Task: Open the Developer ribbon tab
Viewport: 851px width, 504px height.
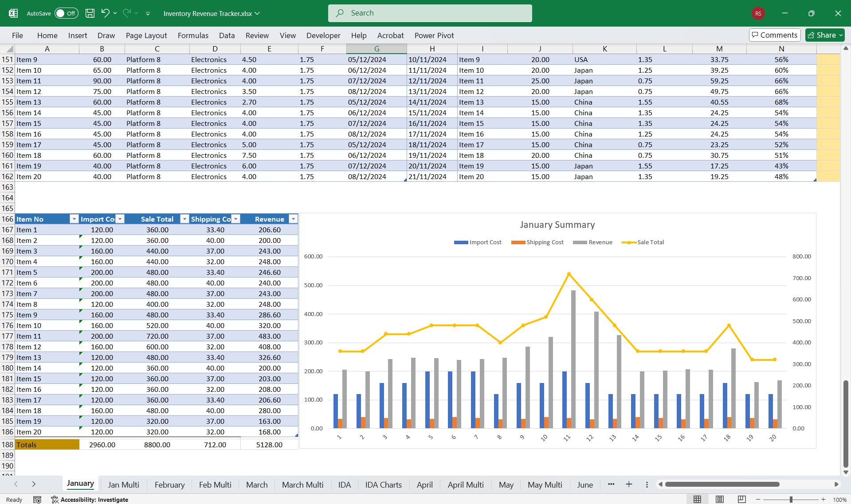Action: [323, 35]
